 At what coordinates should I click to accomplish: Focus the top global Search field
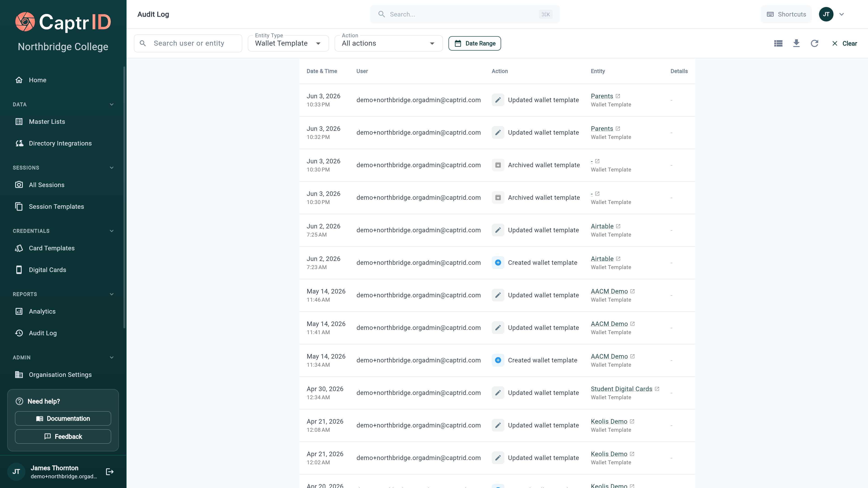[465, 14]
